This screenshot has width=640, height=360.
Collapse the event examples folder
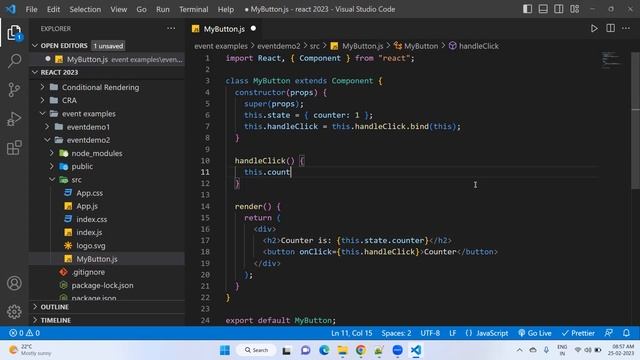pyautogui.click(x=89, y=114)
